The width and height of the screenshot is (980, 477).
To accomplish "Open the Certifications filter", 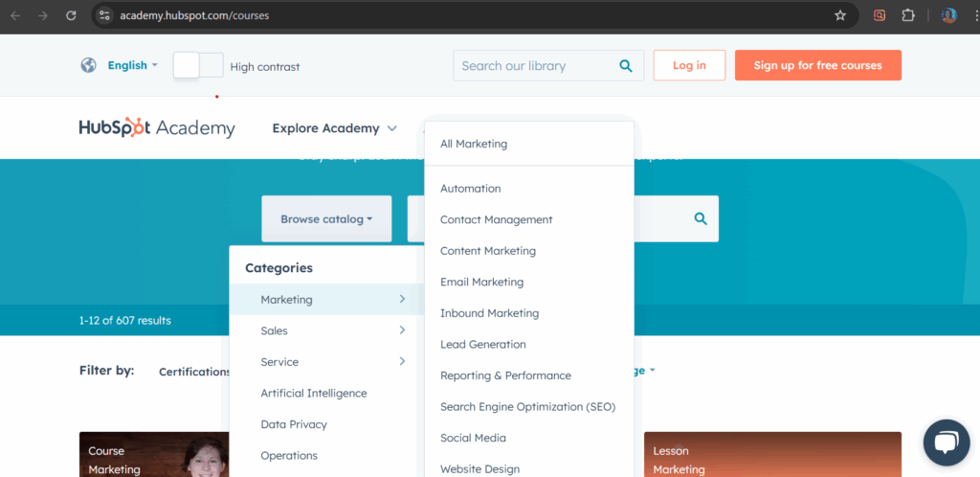I will pos(193,372).
